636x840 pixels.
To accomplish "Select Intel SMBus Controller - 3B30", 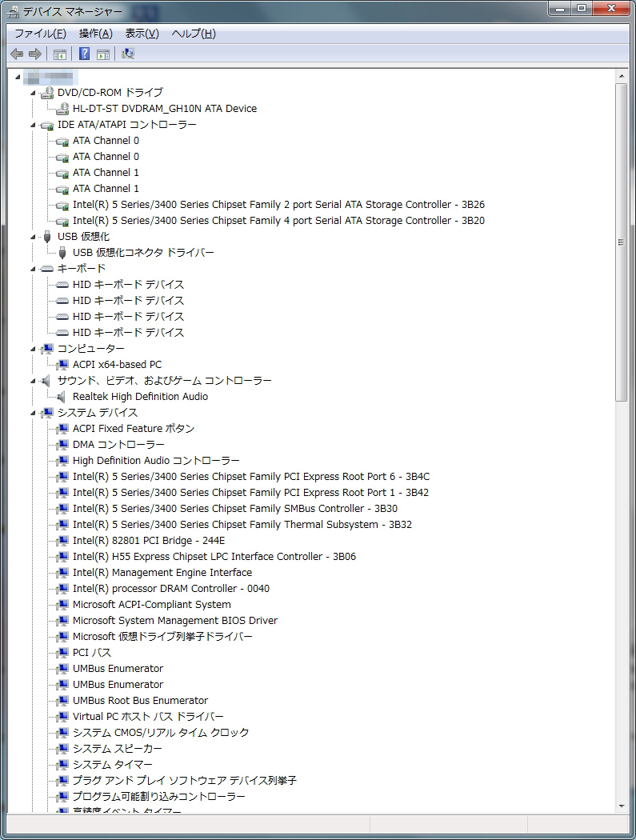I will pos(235,509).
